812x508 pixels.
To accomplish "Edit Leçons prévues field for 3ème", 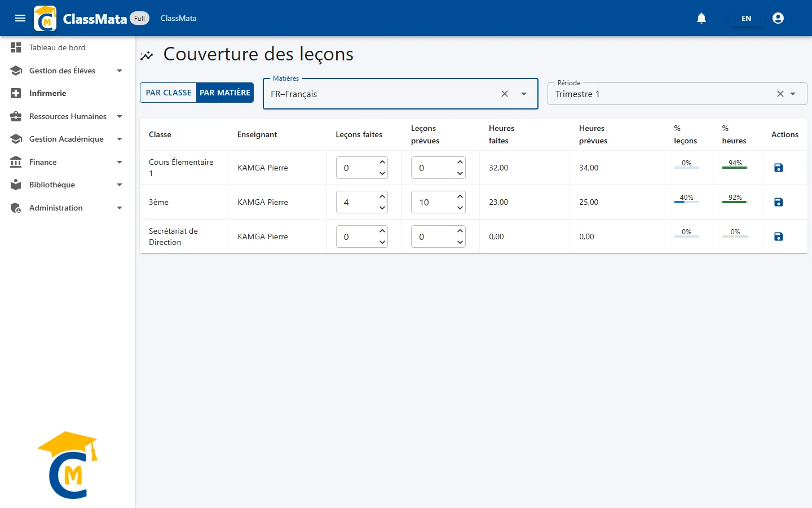I will (438, 202).
